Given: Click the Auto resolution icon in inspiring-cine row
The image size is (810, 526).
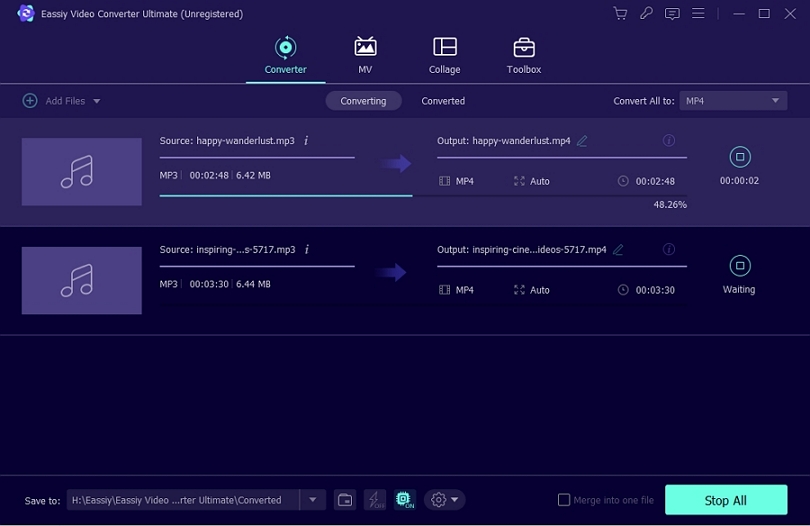Looking at the screenshot, I should pyautogui.click(x=519, y=290).
